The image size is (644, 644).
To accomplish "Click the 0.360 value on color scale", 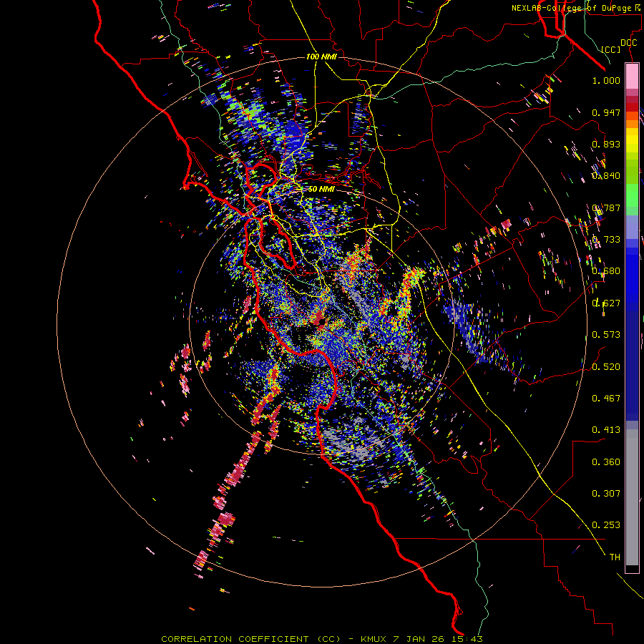I will point(606,462).
